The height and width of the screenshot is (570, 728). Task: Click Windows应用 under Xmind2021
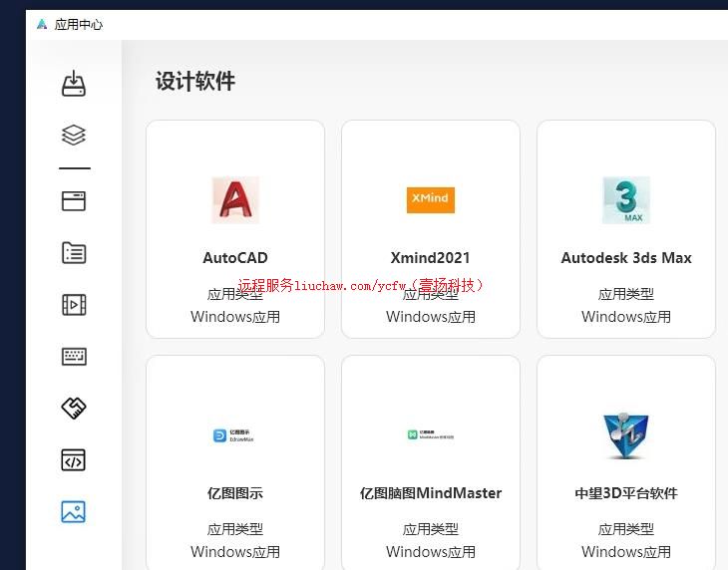point(431,317)
